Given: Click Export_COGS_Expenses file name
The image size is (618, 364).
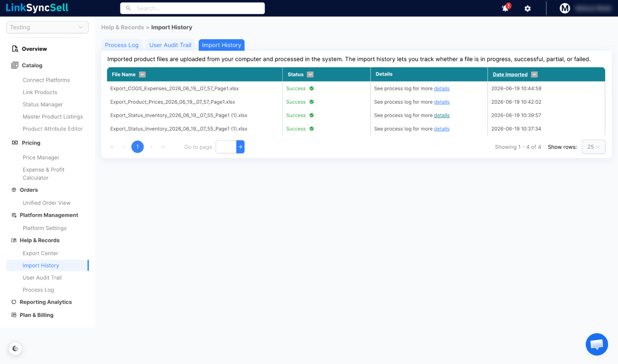Looking at the screenshot, I should 174,88.
